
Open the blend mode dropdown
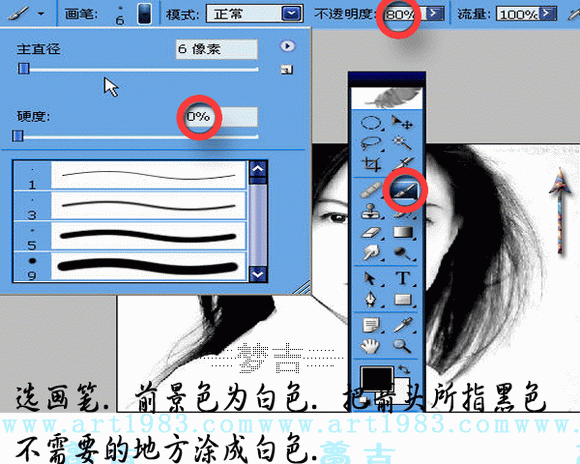pos(291,14)
